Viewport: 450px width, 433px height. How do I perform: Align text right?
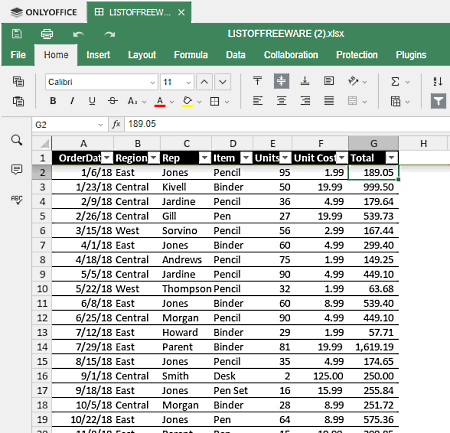[305, 101]
